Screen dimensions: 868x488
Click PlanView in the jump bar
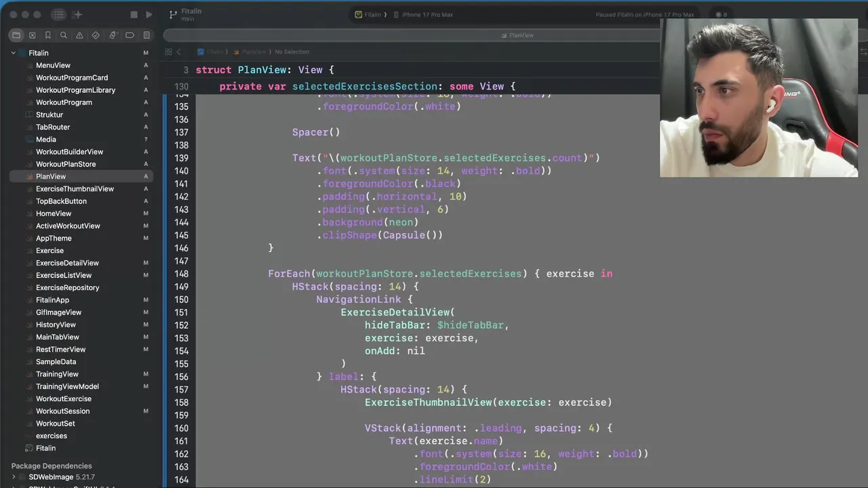pos(251,52)
